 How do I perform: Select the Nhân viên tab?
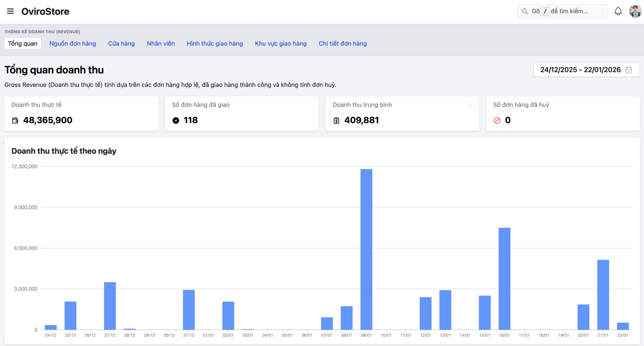coord(160,44)
